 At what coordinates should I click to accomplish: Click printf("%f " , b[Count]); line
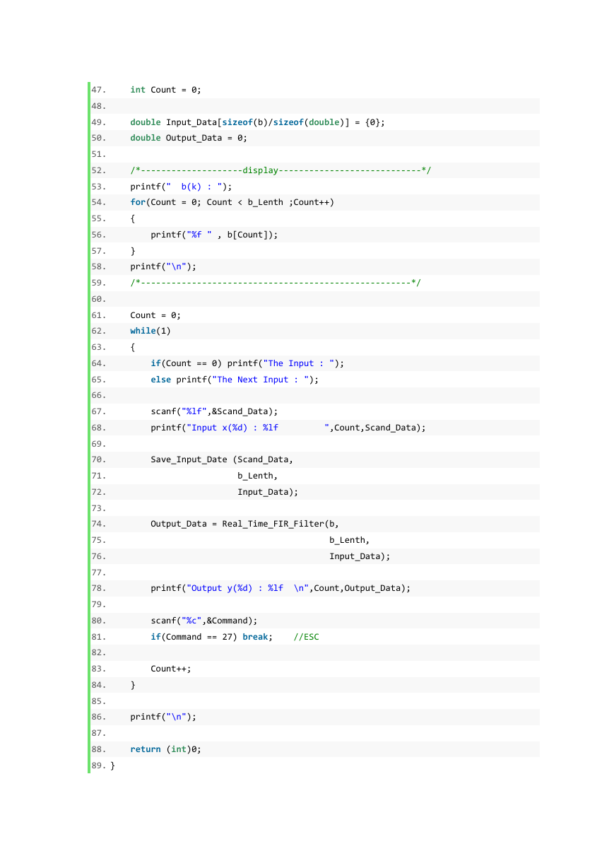(x=214, y=235)
